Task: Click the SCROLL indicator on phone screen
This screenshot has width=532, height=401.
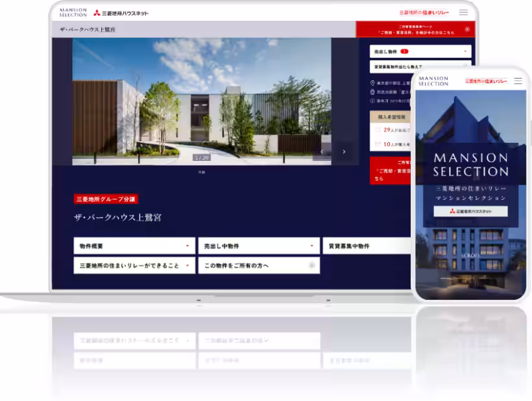Action: 470,256
